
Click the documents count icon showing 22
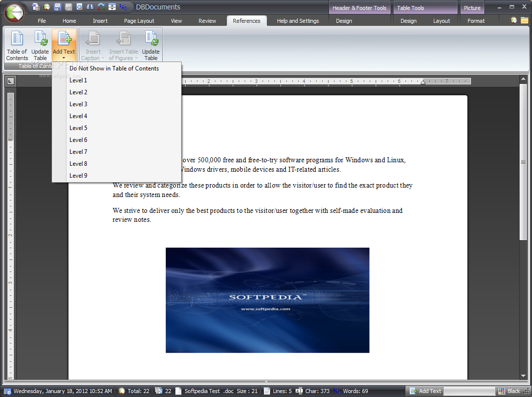click(158, 391)
